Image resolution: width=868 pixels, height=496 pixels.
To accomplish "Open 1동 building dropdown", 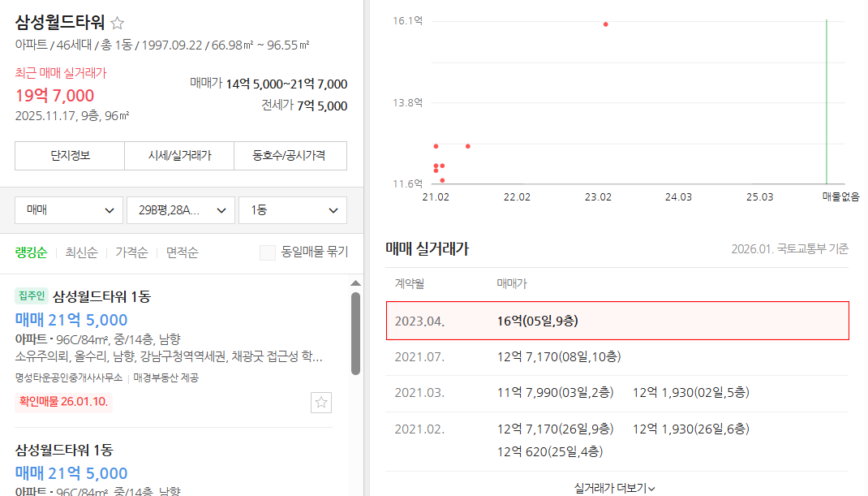I will click(293, 210).
